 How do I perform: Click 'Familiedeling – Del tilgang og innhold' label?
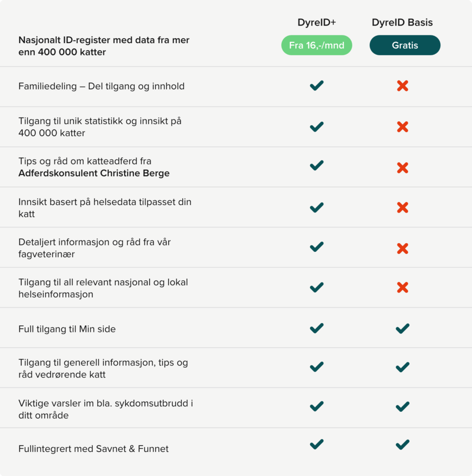pos(101,86)
